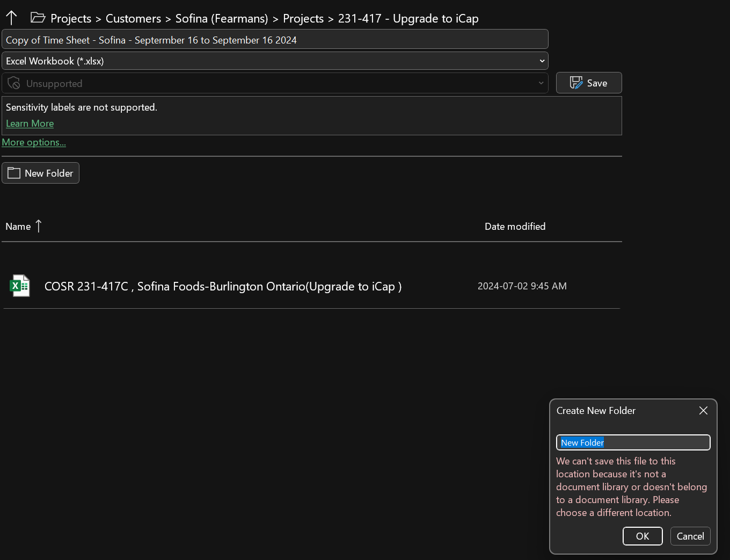Viewport: 730px width, 560px height.
Task: Click the New Folder button's folder icon
Action: click(14, 173)
